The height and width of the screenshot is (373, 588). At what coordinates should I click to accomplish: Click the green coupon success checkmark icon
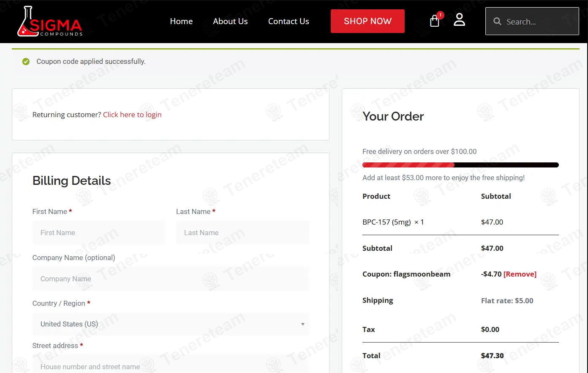pyautogui.click(x=26, y=62)
